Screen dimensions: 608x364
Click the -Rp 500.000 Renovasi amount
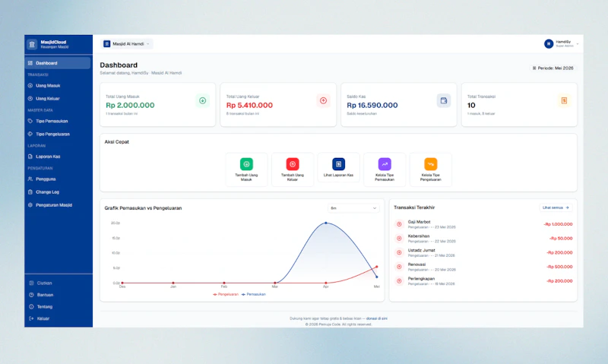pyautogui.click(x=559, y=267)
